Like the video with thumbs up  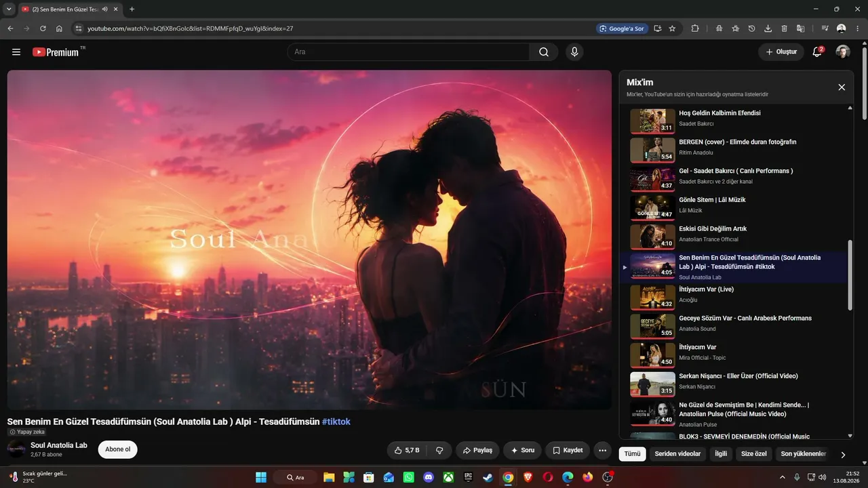click(x=407, y=450)
